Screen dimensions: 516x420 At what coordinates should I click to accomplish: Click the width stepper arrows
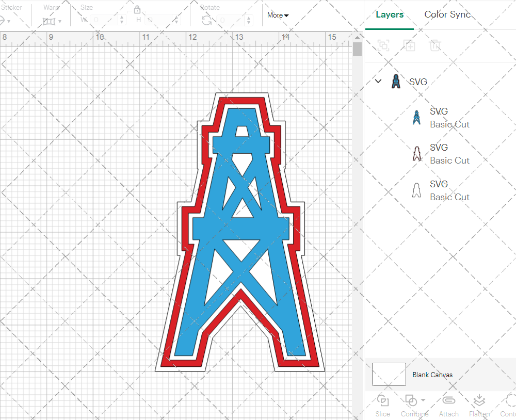[122, 20]
